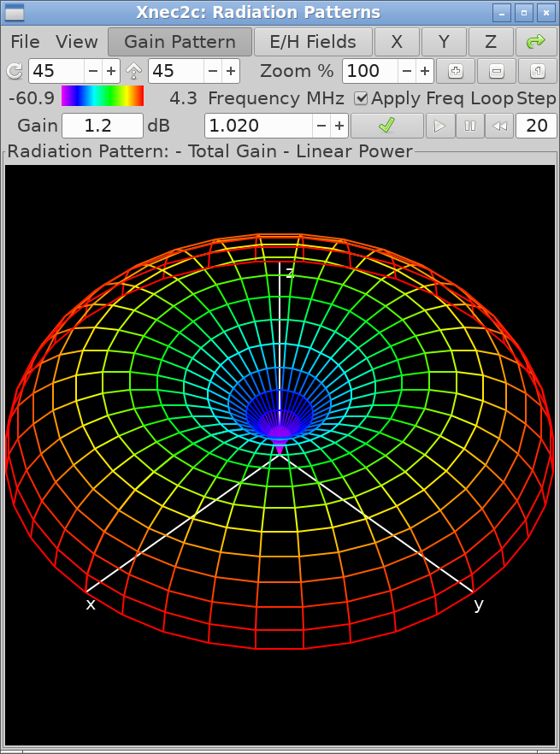This screenshot has height=754, width=560.
Task: Open the File menu
Action: point(26,42)
